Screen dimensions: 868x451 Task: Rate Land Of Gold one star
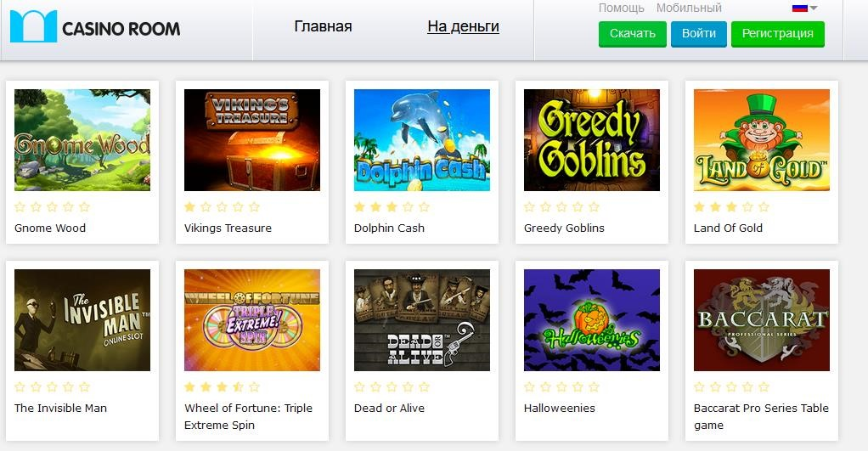(x=700, y=207)
